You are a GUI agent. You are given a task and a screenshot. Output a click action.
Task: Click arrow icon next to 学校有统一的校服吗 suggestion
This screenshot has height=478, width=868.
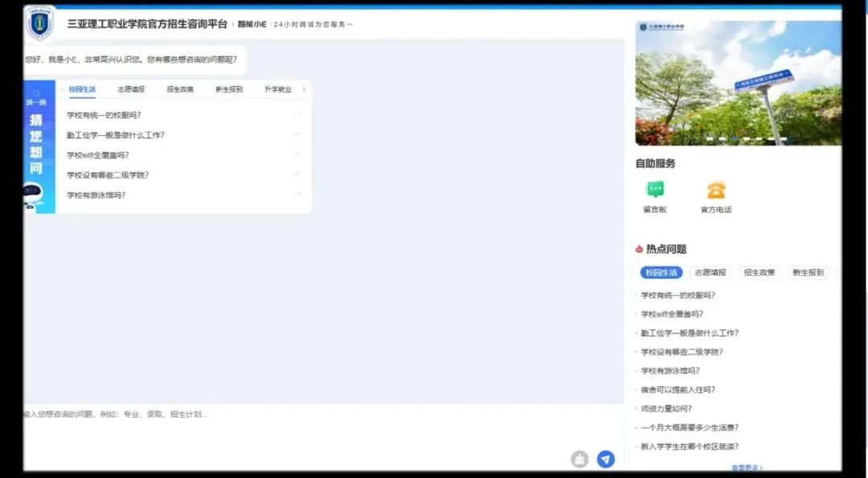[297, 115]
